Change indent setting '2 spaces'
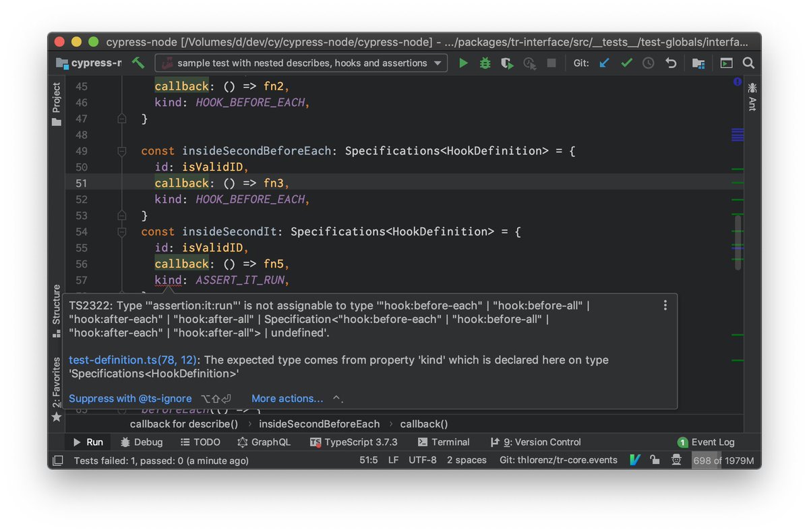 [x=467, y=461]
